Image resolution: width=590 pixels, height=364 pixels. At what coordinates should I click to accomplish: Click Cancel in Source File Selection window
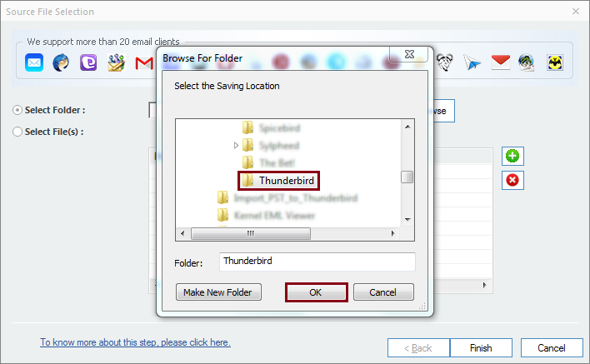[552, 348]
